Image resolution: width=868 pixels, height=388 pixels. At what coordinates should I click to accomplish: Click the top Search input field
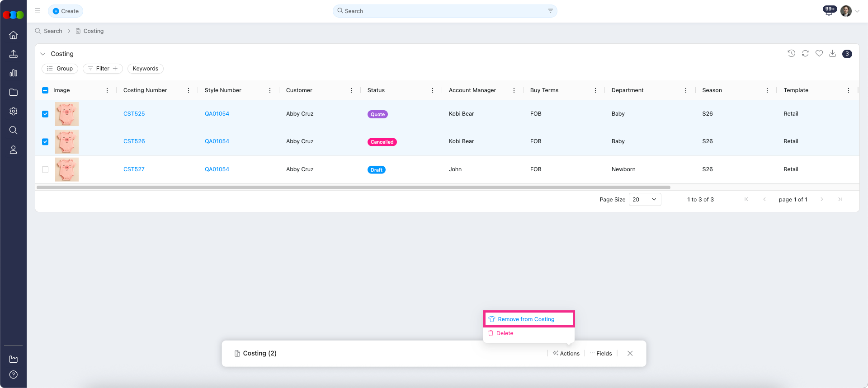tap(443, 11)
